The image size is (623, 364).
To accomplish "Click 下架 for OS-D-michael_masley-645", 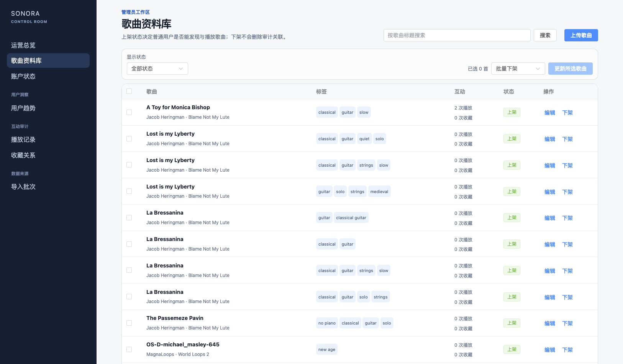I will click(567, 350).
